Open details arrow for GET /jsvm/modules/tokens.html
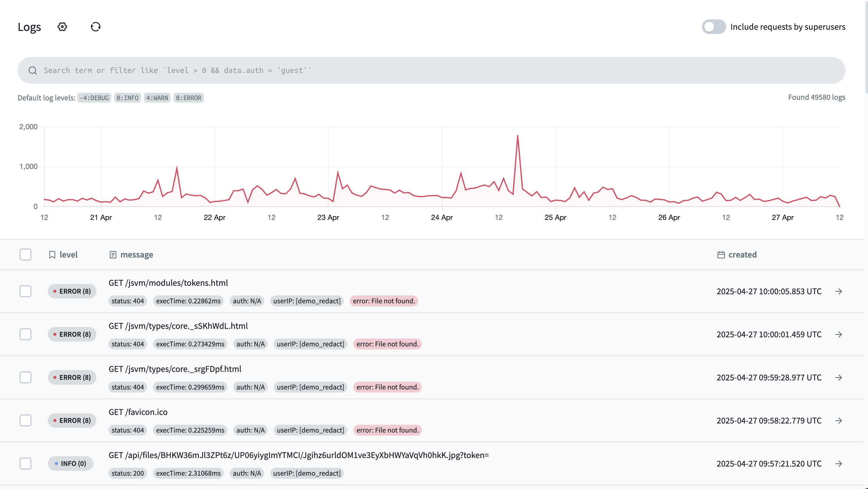The width and height of the screenshot is (868, 489). [839, 292]
